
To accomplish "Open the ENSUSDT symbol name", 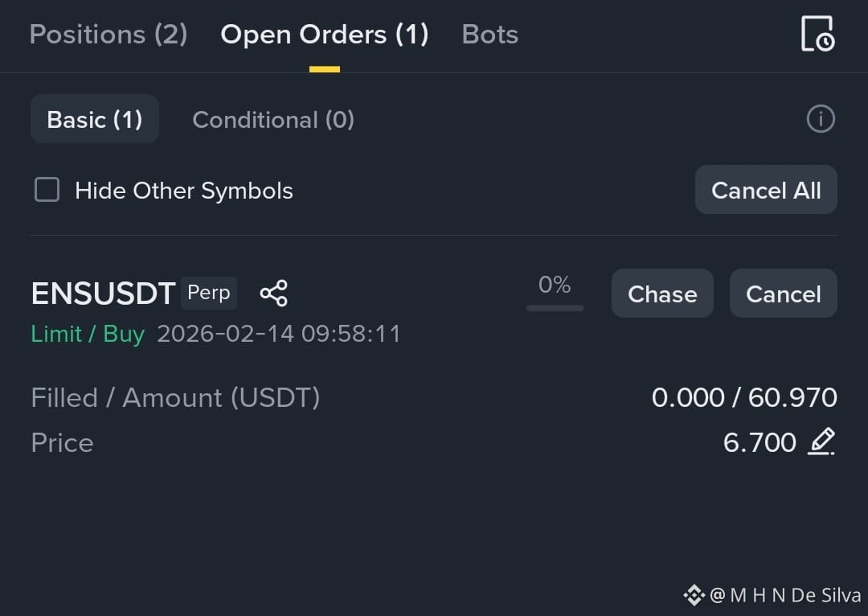I will pos(104,293).
